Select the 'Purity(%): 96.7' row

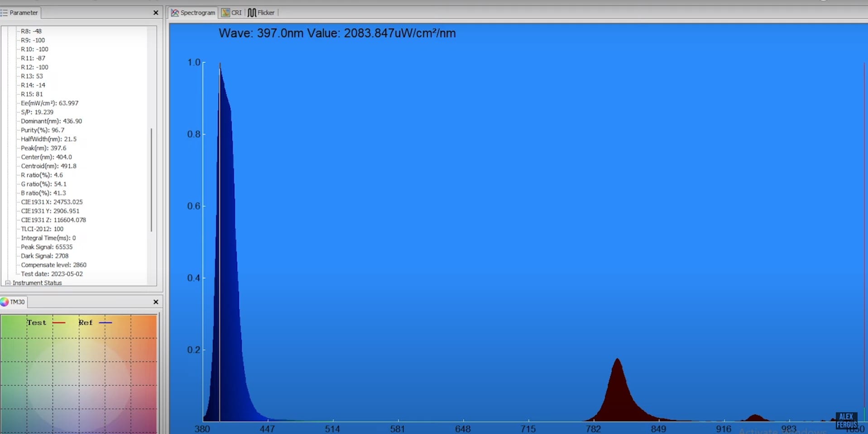43,130
